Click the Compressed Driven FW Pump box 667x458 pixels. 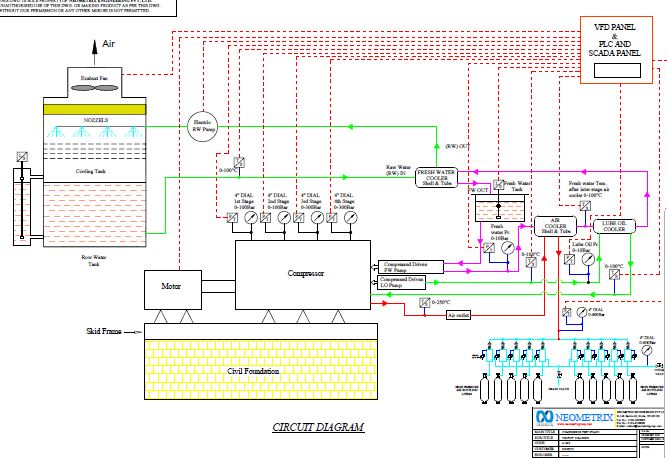pos(410,267)
